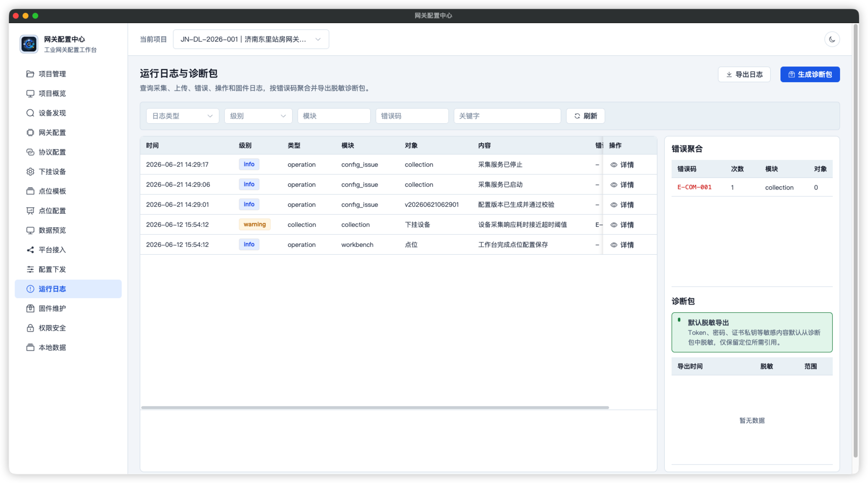Click the 时间 column header
The width and height of the screenshot is (868, 483).
152,146
